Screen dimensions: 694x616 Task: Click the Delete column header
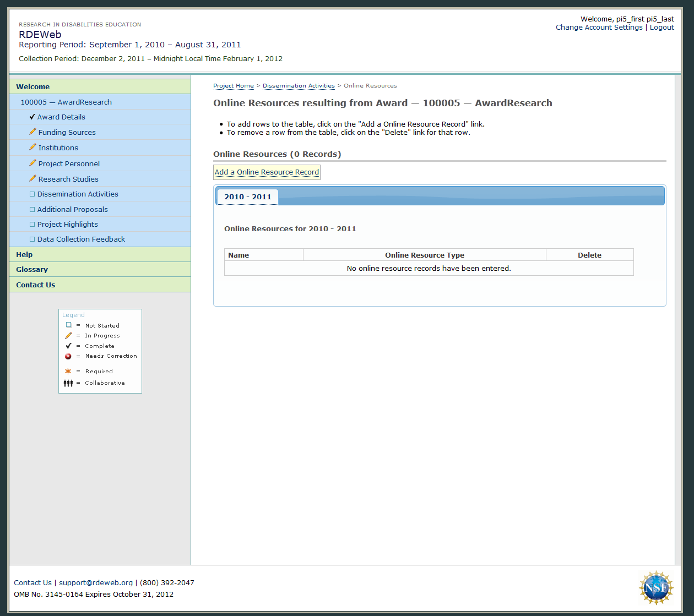pyautogui.click(x=590, y=255)
